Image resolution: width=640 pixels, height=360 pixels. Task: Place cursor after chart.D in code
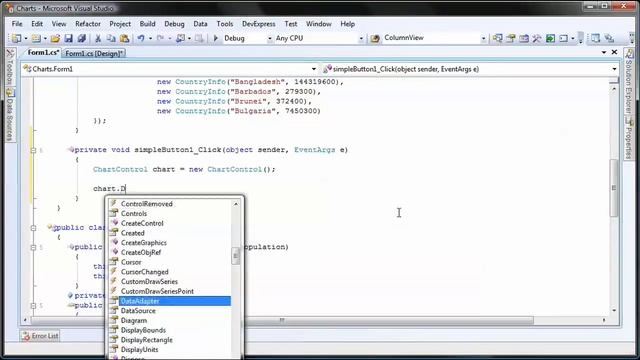[x=126, y=189]
